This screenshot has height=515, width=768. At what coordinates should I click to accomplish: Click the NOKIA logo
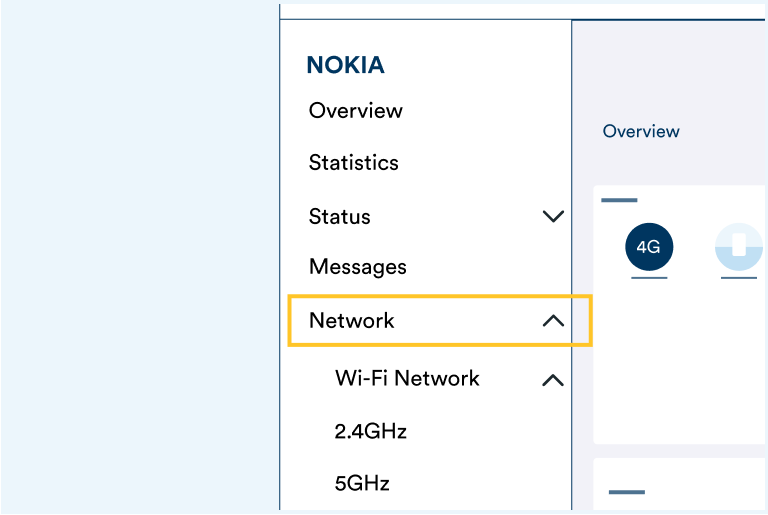[345, 66]
